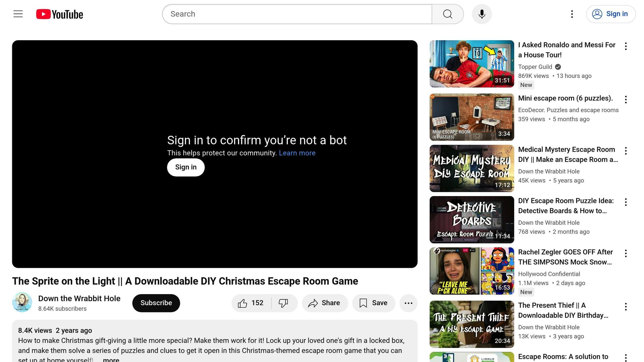The image size is (644, 362).
Task: Open options menu for Mini escape room video
Action: click(626, 100)
